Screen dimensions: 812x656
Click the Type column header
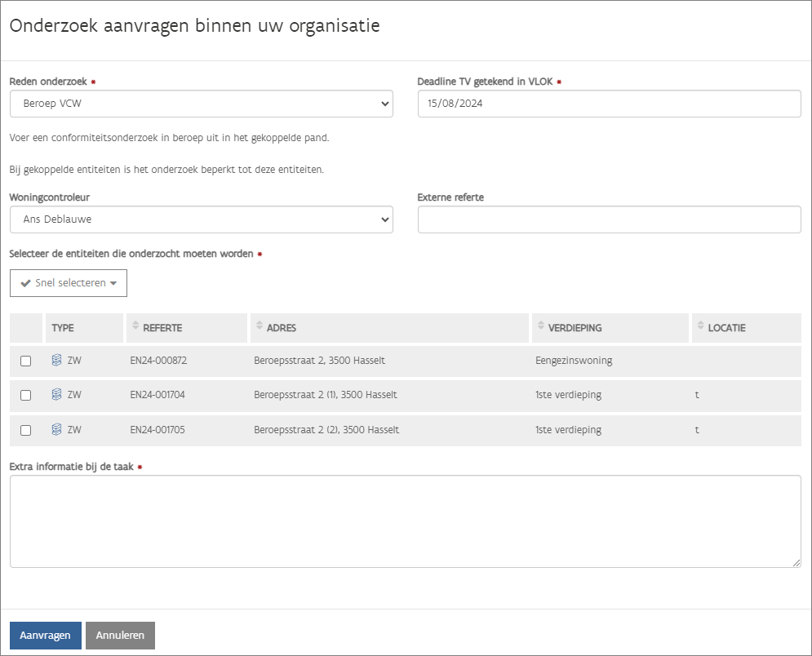[x=64, y=328]
